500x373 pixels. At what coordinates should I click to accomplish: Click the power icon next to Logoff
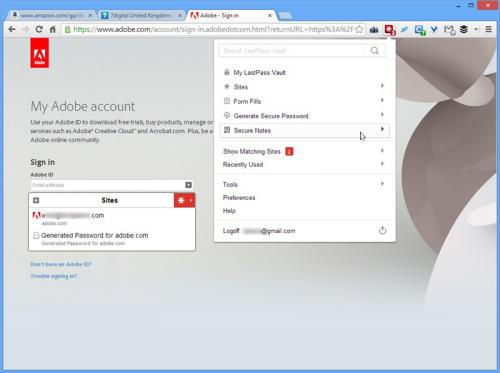click(x=382, y=230)
